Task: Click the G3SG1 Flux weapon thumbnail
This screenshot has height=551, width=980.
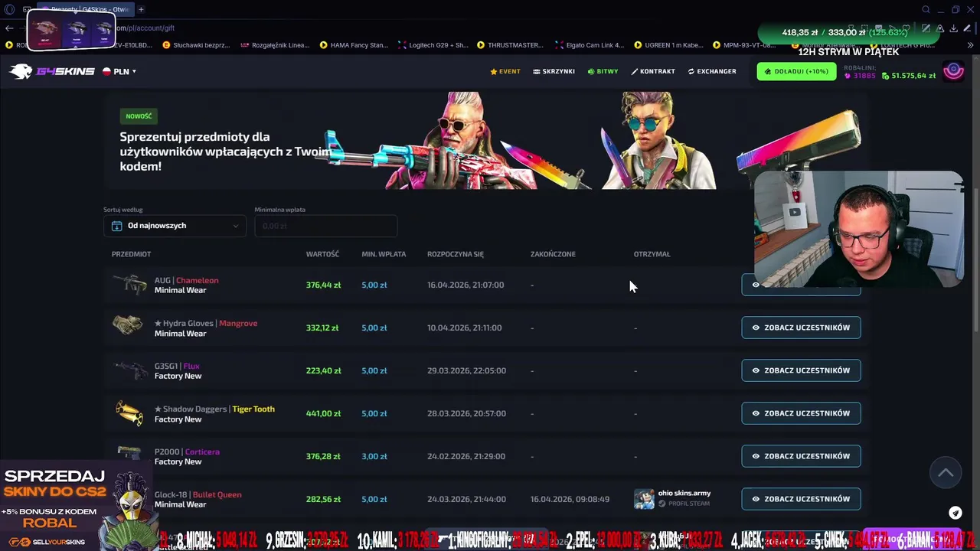Action: coord(129,370)
